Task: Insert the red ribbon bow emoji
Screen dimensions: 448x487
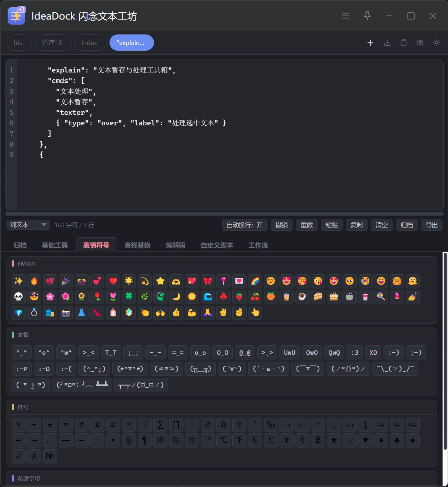Action: point(208,281)
